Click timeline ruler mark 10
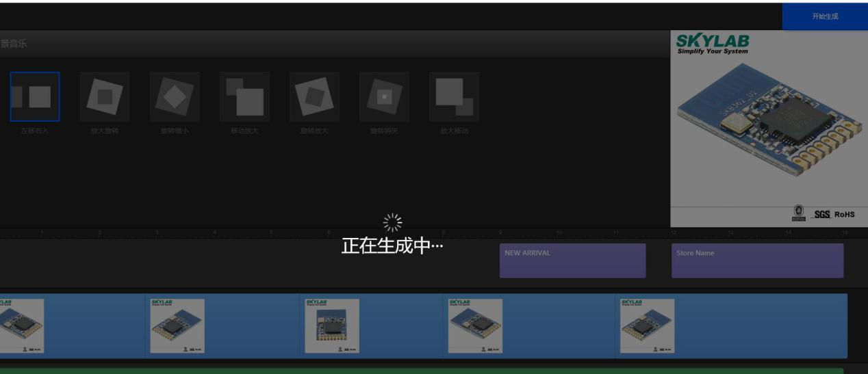This screenshot has width=868, height=374. (558, 233)
